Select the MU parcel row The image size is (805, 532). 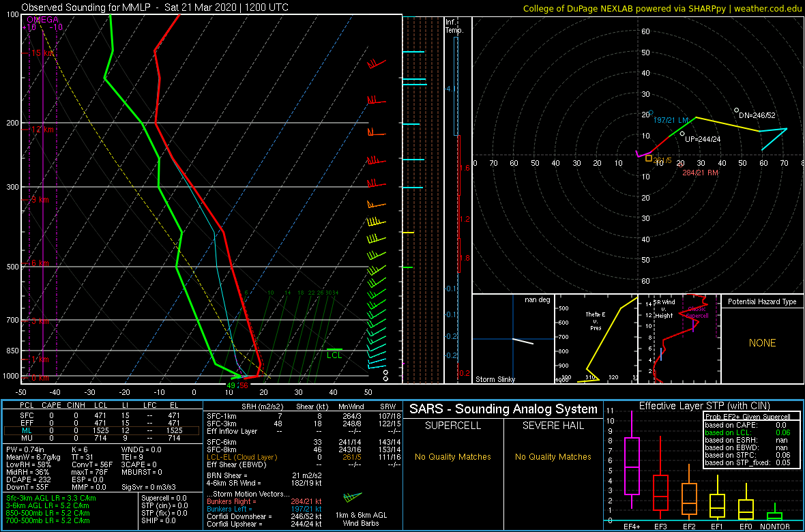tap(100, 439)
